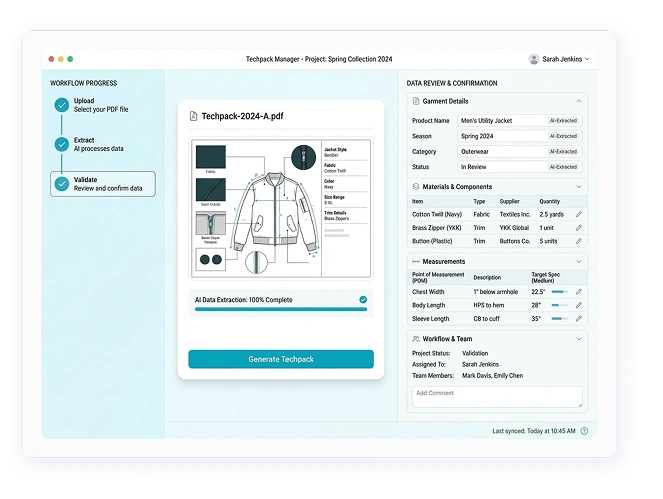Viewport: 663px width, 499px height.
Task: Click the AI-Extracted badge on Status
Action: (x=563, y=167)
